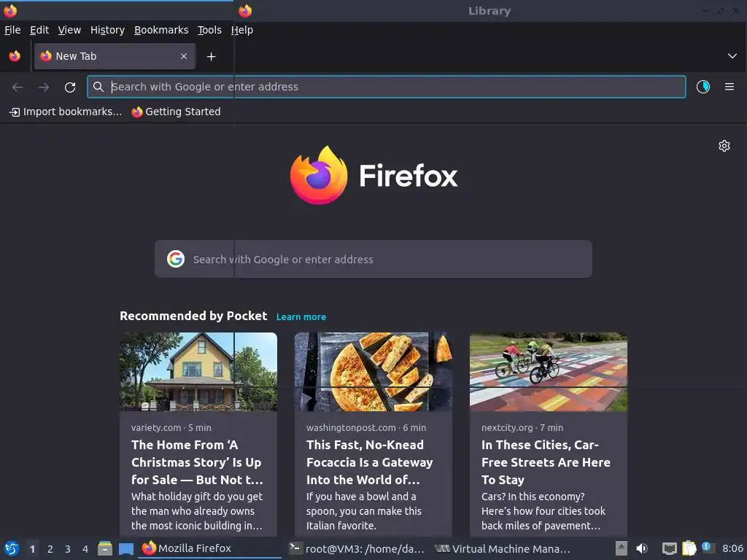
Task: Click the update notifier tray icon
Action: pos(708,548)
